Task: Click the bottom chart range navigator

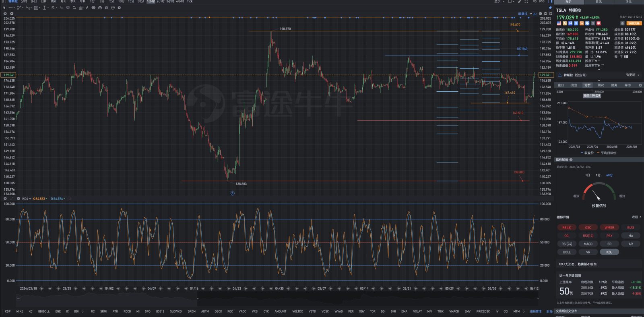Action: pos(277,299)
